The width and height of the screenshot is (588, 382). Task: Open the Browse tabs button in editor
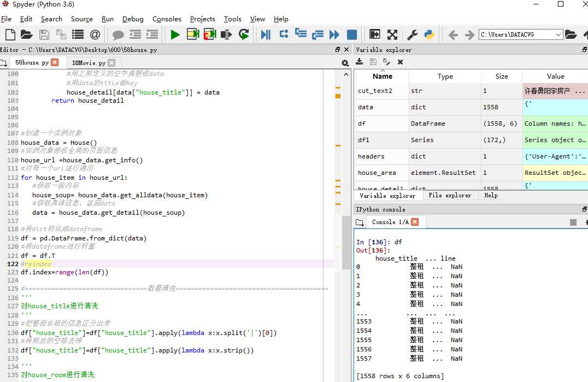5,63
